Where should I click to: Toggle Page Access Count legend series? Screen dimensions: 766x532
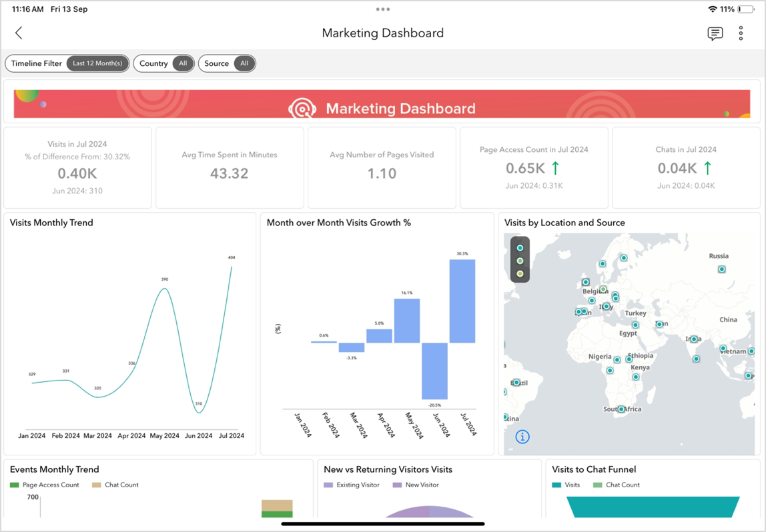(45, 485)
